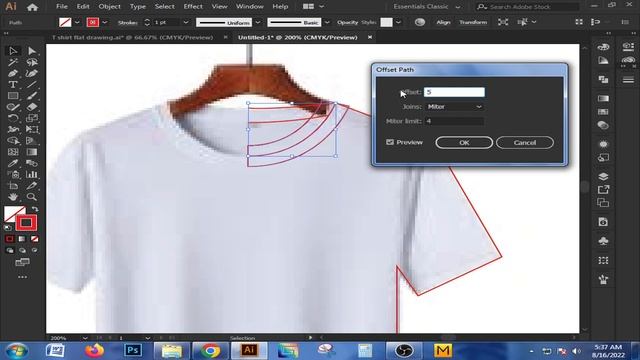Screen dimensions: 640x360
Task: Select the Zoom tool magnifier
Action: click(32, 197)
